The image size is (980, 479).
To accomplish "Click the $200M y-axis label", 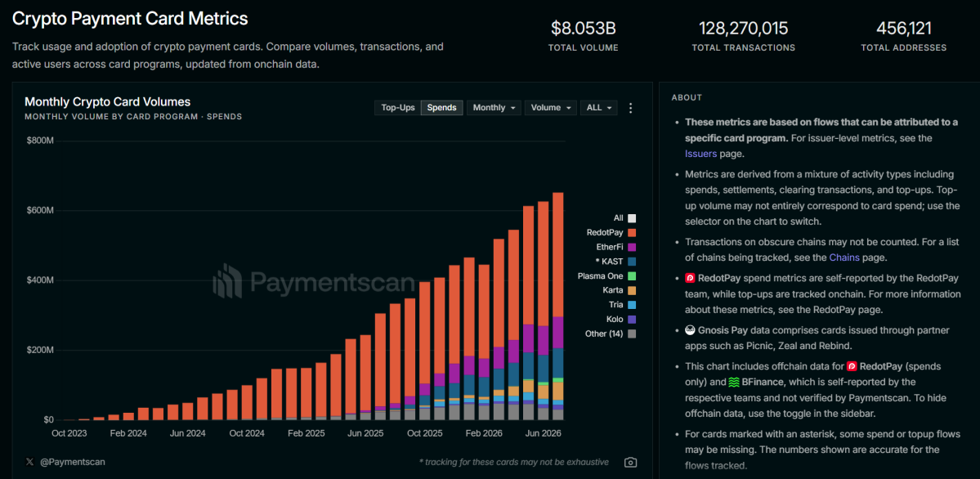I will coord(41,350).
